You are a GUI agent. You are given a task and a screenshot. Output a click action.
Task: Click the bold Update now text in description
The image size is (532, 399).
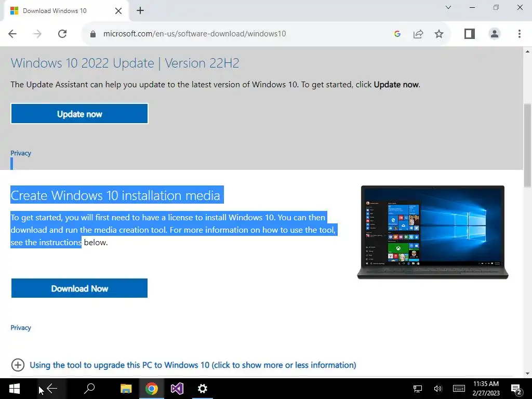click(x=396, y=85)
